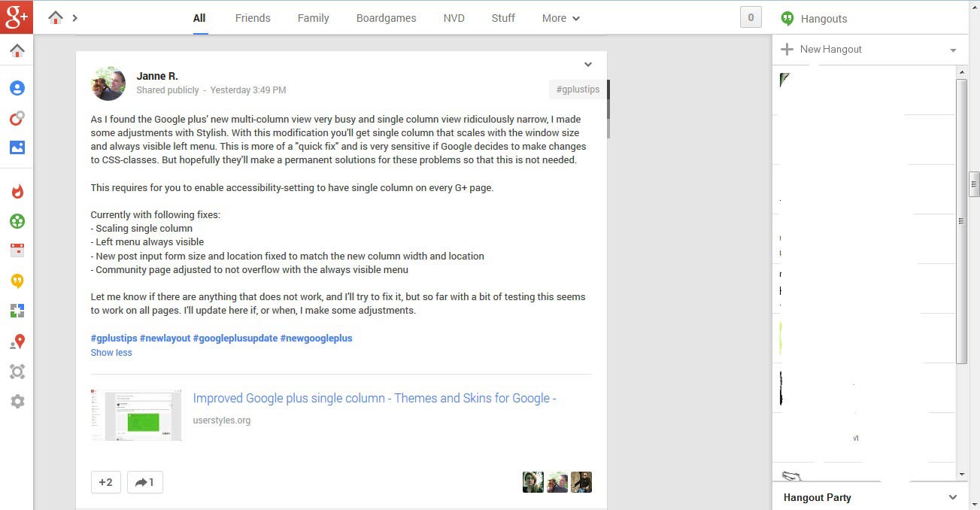Image resolution: width=980 pixels, height=510 pixels.
Task: Open link preview thumbnail image
Action: pyautogui.click(x=136, y=415)
